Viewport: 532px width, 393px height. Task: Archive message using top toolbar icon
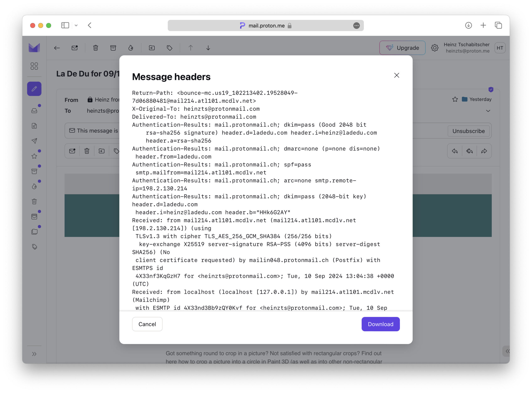[x=113, y=48]
